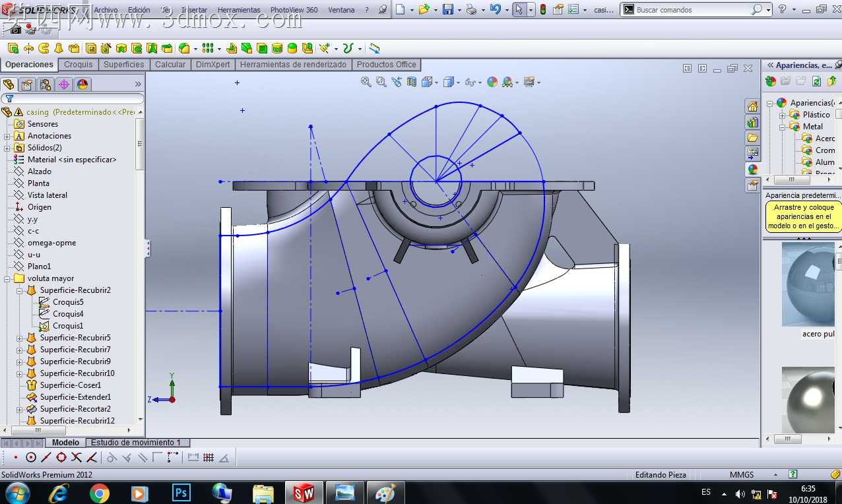Switch to the Croquis tab
This screenshot has height=504, width=842.
[x=79, y=65]
